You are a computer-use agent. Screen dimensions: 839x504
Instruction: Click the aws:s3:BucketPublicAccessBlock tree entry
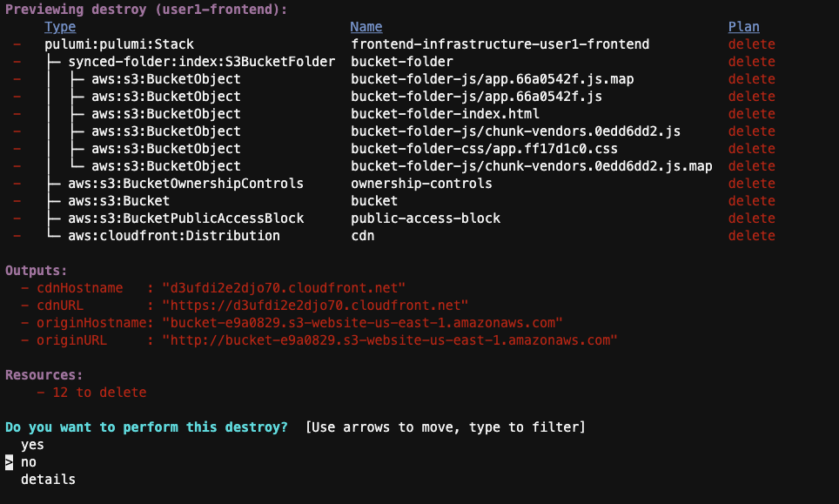[185, 218]
